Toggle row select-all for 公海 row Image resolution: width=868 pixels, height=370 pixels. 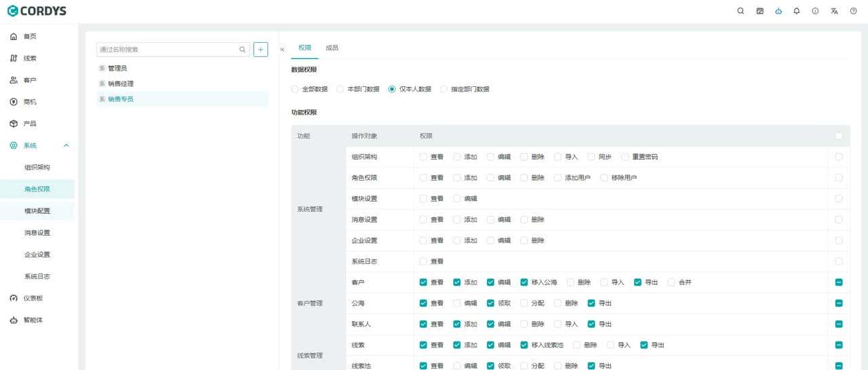tap(839, 303)
